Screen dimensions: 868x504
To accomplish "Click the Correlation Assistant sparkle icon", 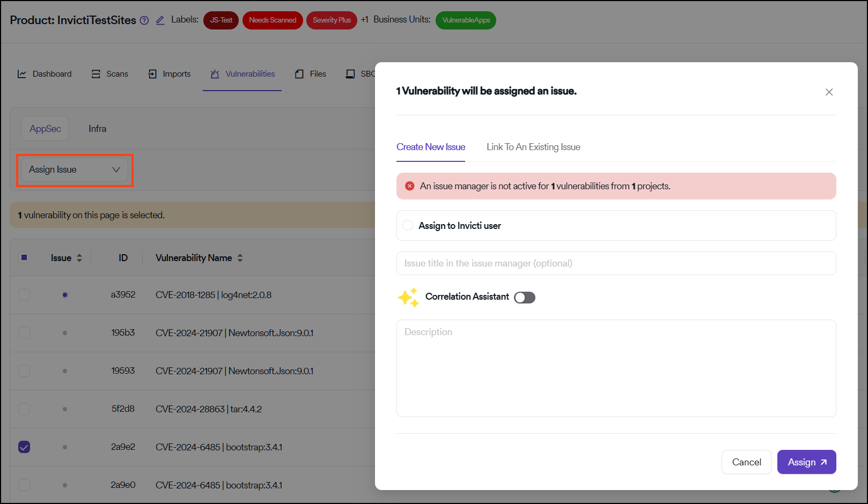I will [408, 298].
